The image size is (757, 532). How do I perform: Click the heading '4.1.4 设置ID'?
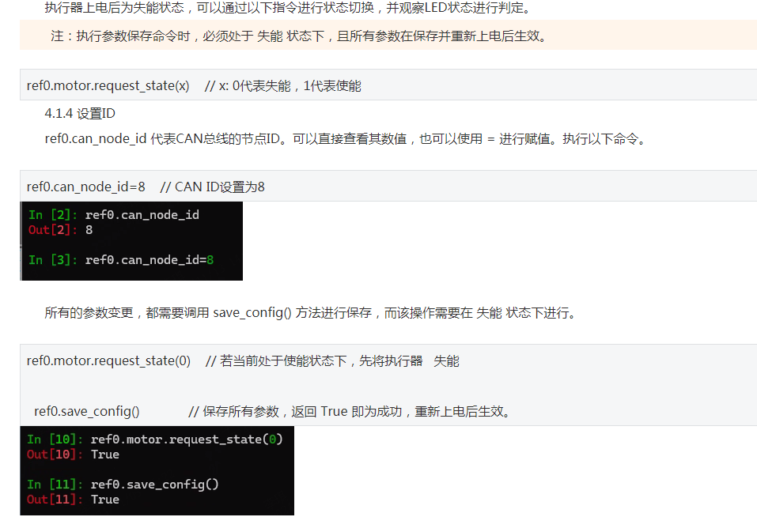tap(80, 114)
